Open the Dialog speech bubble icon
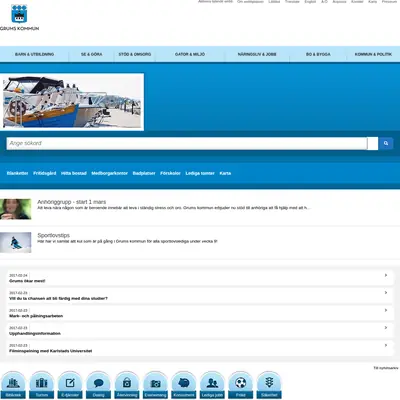The width and height of the screenshot is (400, 400). [x=98, y=385]
